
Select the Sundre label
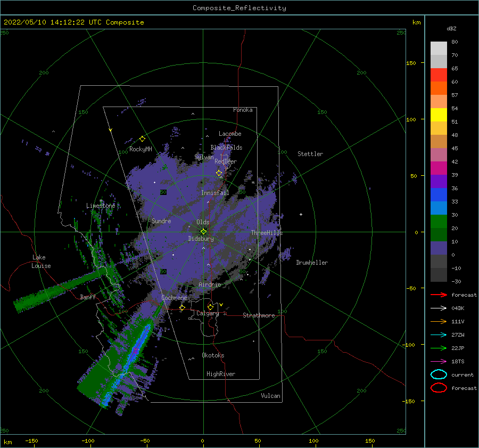(161, 221)
